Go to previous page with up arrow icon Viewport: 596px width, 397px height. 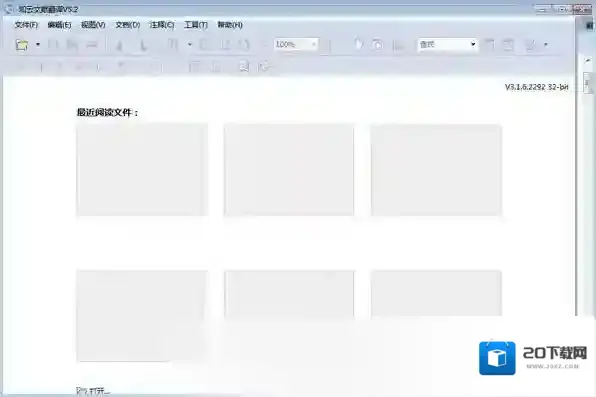coord(119,45)
